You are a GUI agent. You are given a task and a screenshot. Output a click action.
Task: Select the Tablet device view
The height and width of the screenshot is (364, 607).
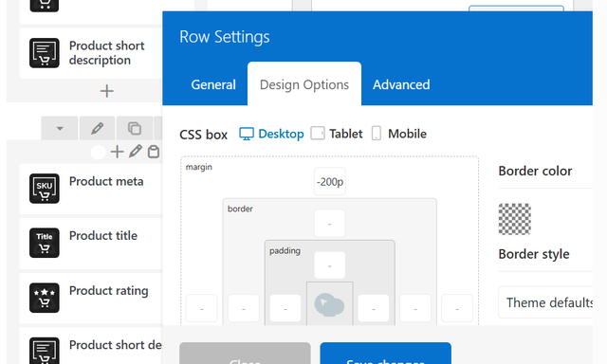point(337,134)
